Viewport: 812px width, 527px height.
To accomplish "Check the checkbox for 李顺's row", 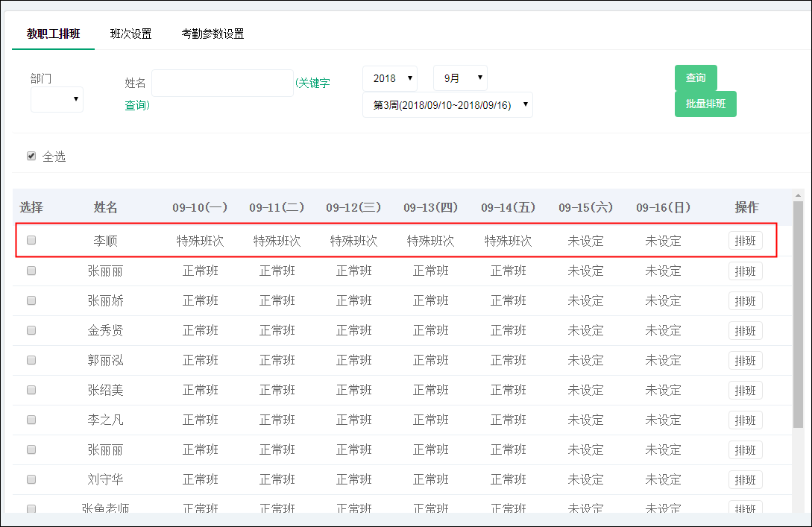I will pyautogui.click(x=31, y=241).
